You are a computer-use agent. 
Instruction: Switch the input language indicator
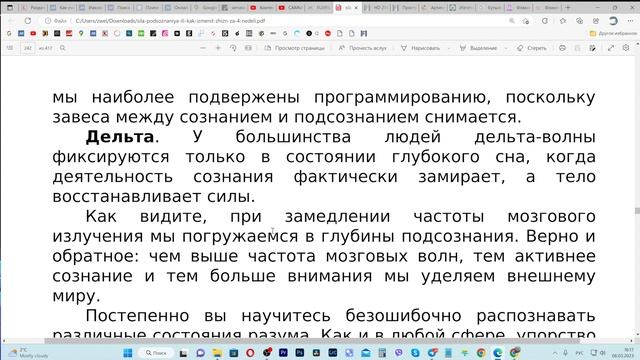pyautogui.click(x=579, y=353)
